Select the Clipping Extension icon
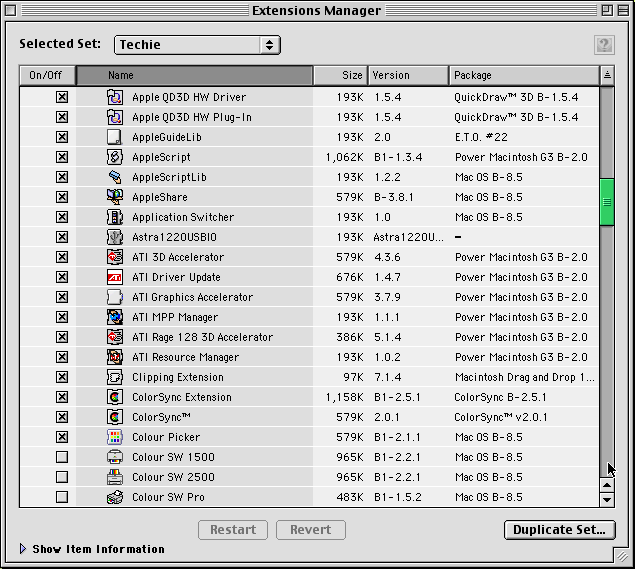This screenshot has height=569, width=635. click(115, 377)
